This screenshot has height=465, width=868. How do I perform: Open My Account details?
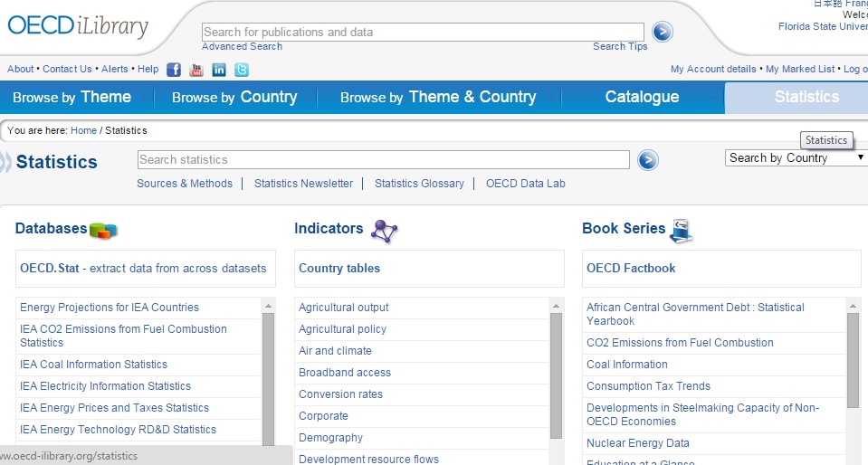click(x=713, y=69)
